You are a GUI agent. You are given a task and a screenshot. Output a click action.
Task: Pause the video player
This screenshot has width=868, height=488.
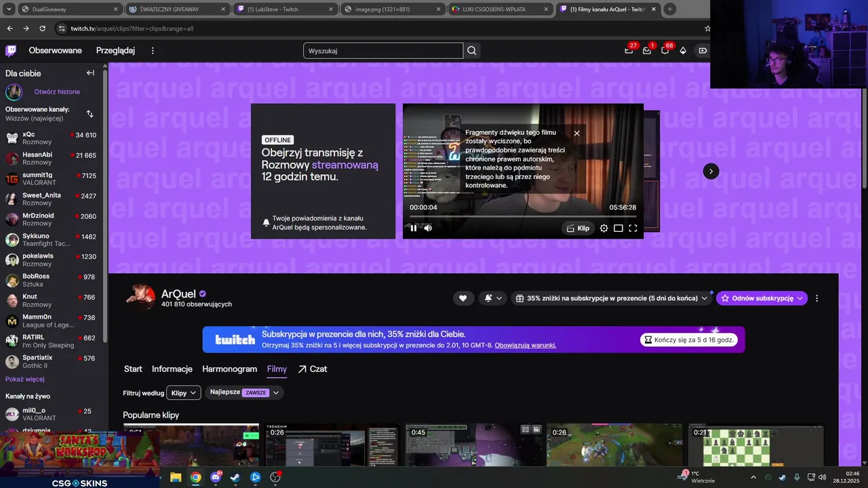pyautogui.click(x=414, y=228)
